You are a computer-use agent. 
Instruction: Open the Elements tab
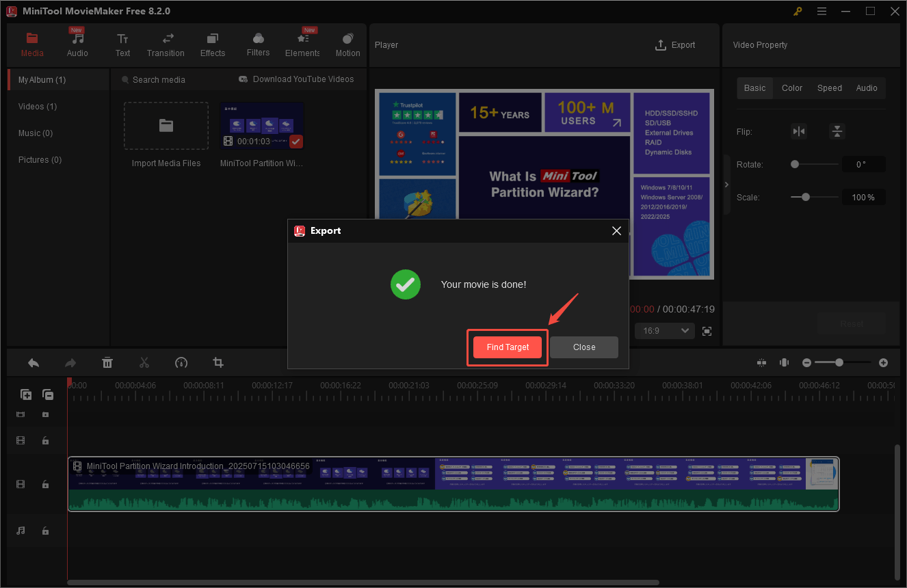(x=303, y=44)
